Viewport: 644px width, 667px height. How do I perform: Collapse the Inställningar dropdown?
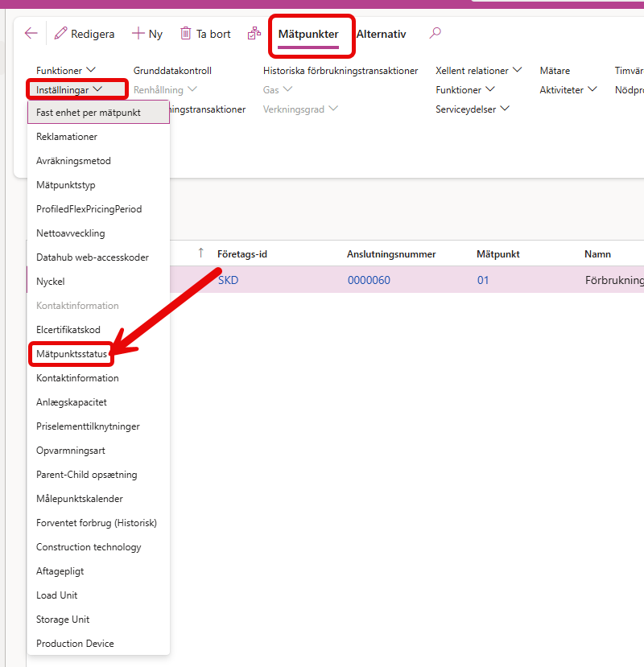(69, 90)
